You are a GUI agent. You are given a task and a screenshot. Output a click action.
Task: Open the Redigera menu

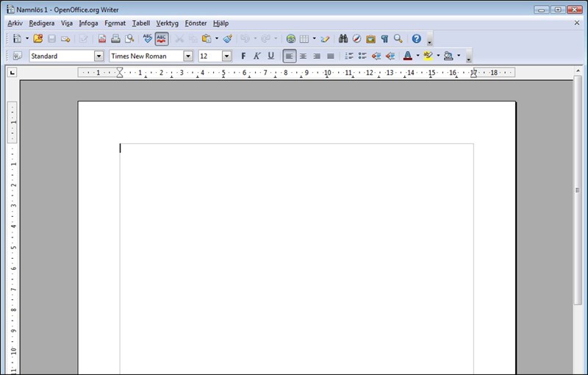(42, 24)
